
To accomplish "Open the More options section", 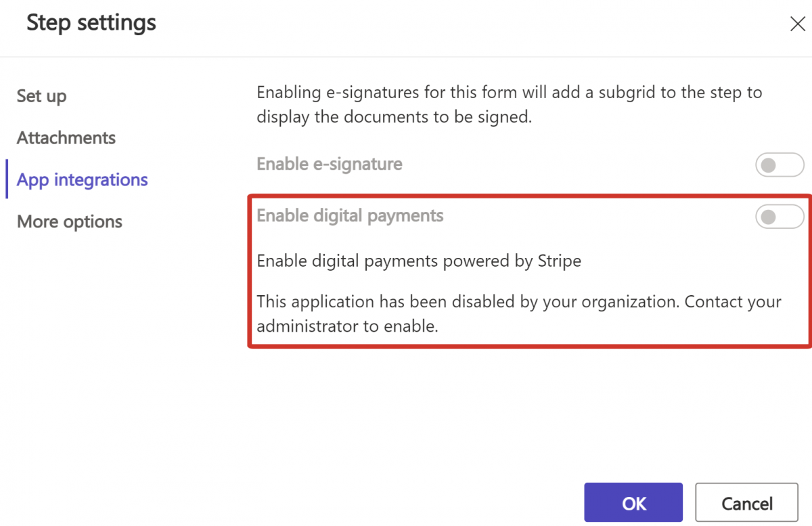I will coord(69,221).
